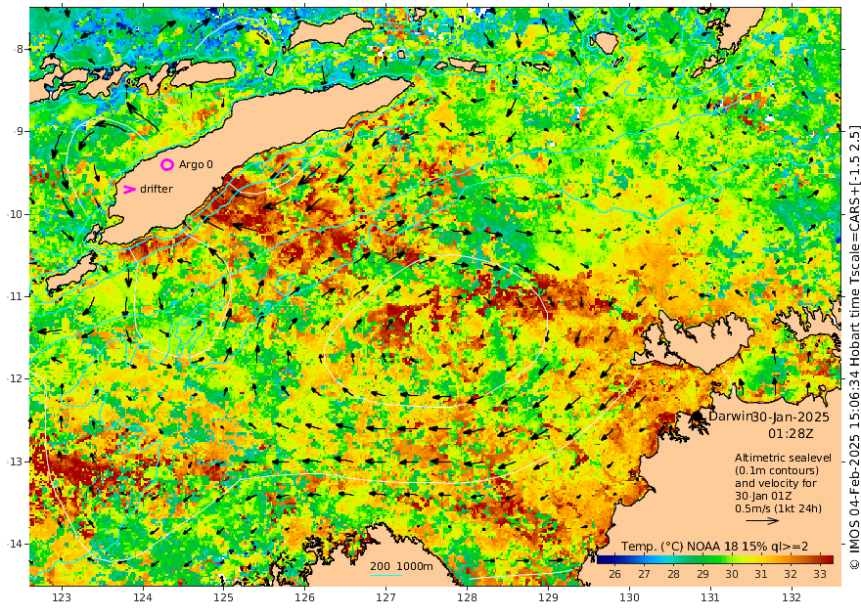Click the '200 1000m' depth contour label

[401, 566]
